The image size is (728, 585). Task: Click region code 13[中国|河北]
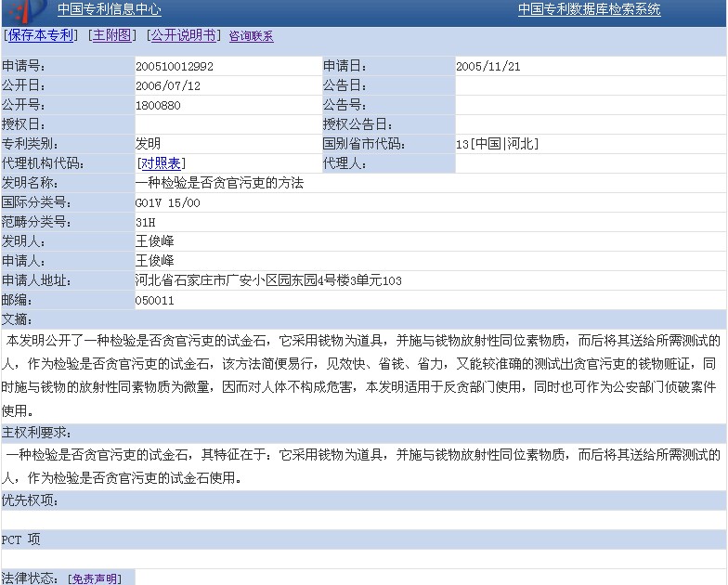point(497,144)
